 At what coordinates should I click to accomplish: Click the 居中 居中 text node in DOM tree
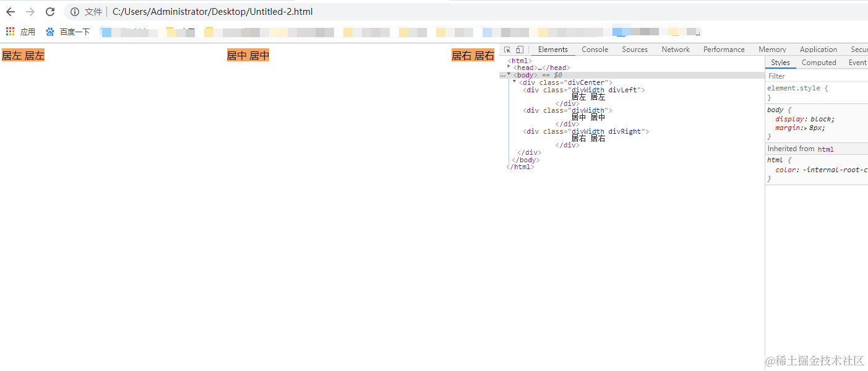(x=588, y=117)
